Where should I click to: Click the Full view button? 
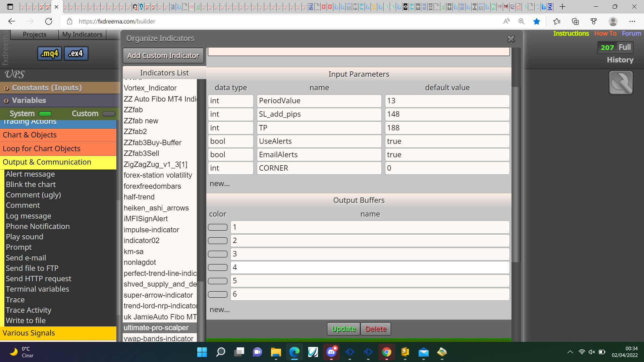[x=625, y=47]
